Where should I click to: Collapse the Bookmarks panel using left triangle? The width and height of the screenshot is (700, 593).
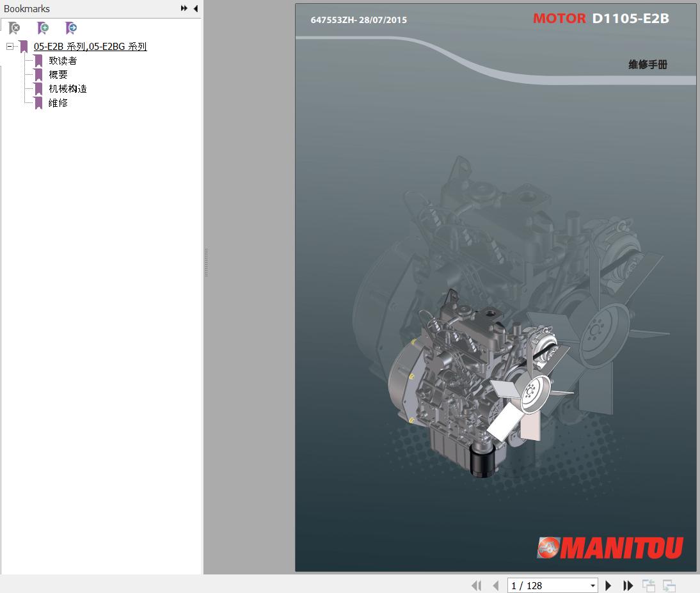(195, 8)
